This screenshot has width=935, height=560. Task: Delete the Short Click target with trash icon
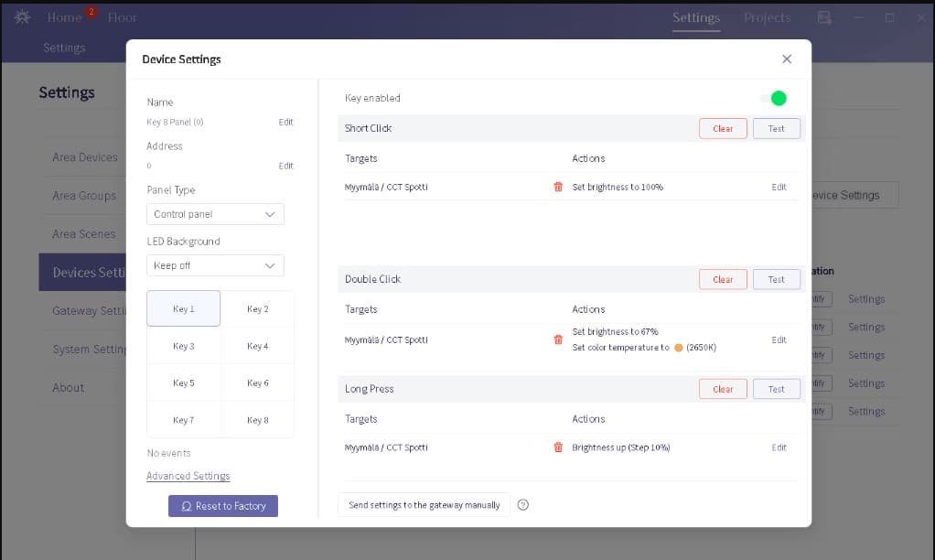(x=558, y=187)
